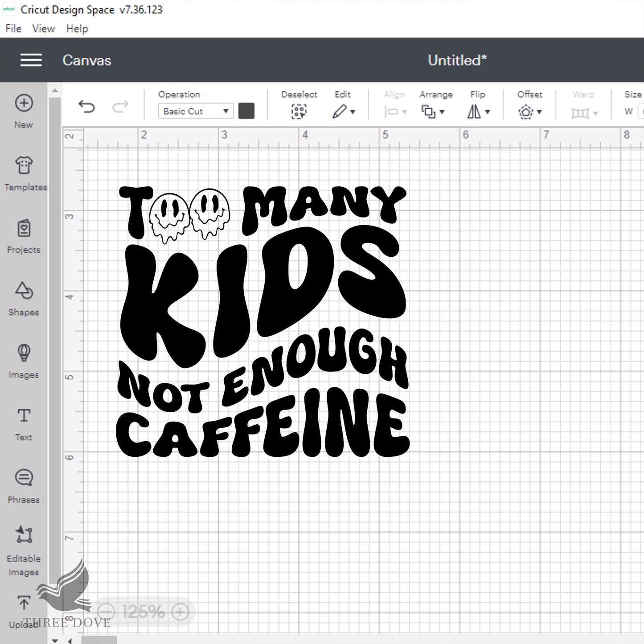The image size is (644, 644).
Task: Click the dark gray color swatch
Action: [246, 111]
